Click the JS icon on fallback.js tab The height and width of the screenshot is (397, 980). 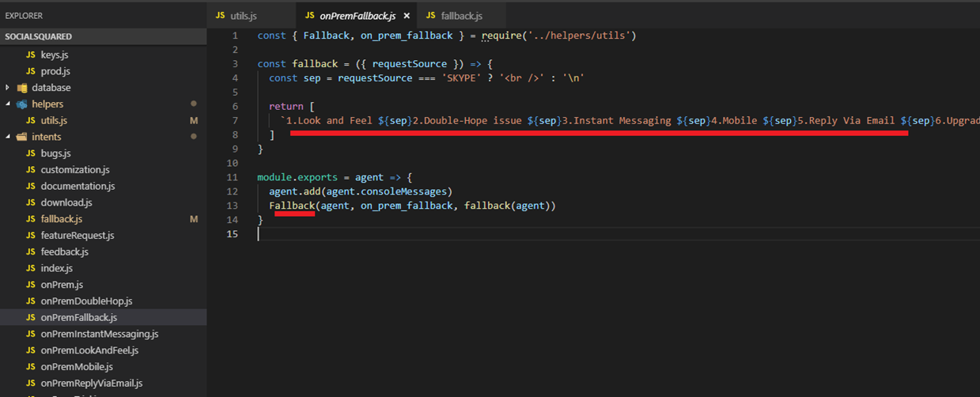(430, 16)
